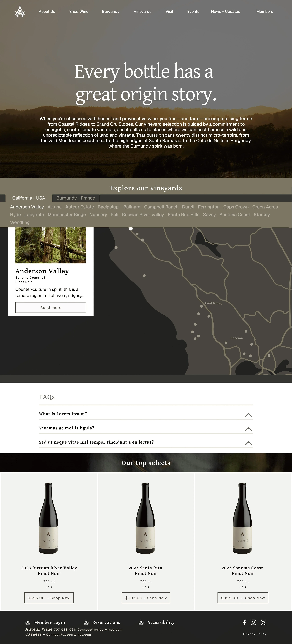
Task: Open the Accessibility footer link
Action: coord(161,622)
